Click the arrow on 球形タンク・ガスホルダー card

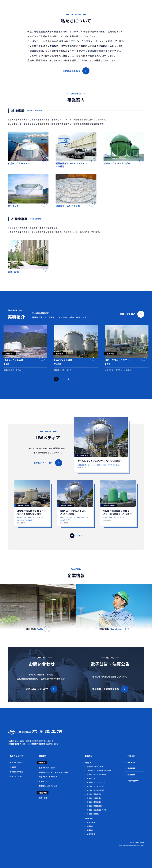pyautogui.click(x=139, y=161)
